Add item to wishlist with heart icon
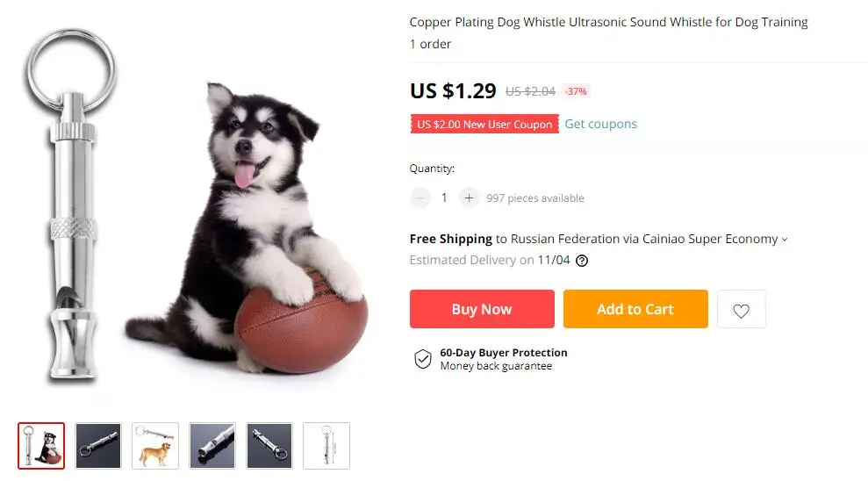 pos(741,310)
